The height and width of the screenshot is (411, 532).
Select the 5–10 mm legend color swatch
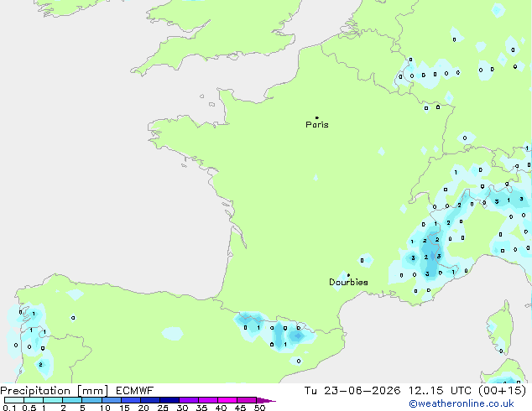(x=91, y=400)
